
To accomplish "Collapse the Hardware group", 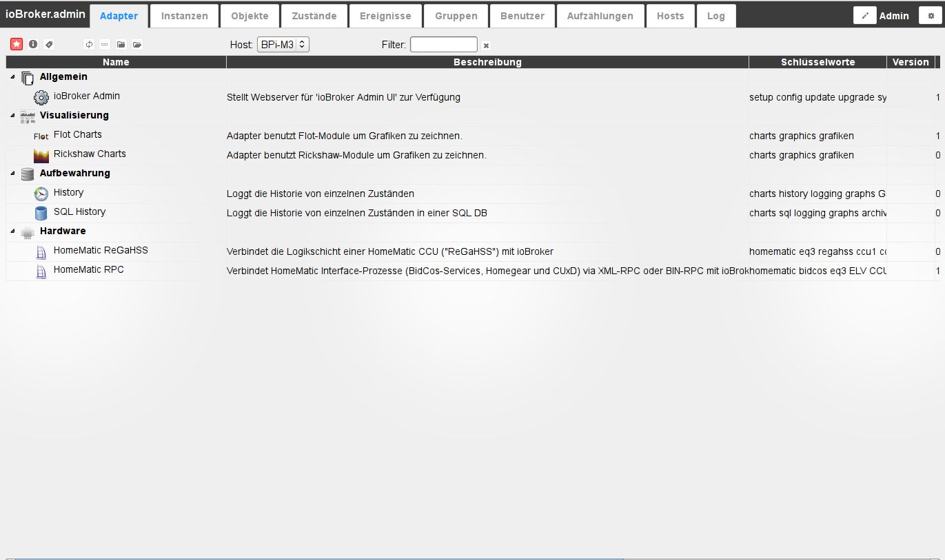I will (12, 231).
